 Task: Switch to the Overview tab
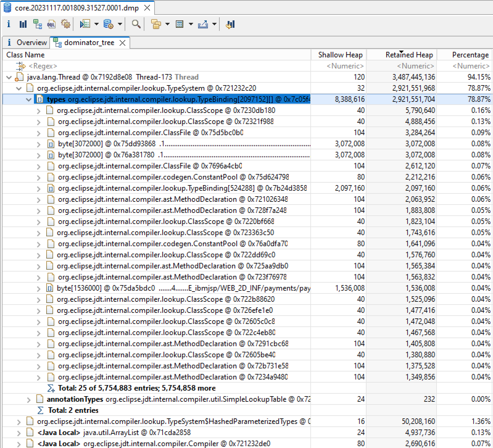tap(26, 43)
